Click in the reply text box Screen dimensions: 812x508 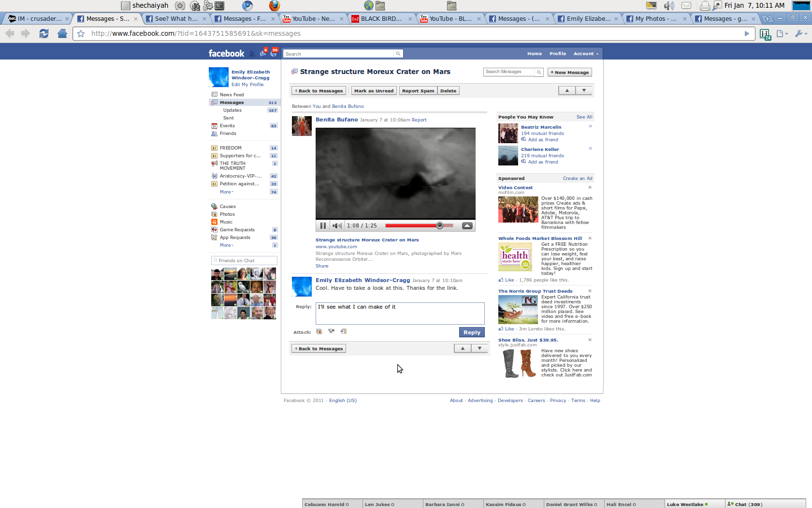coord(400,313)
